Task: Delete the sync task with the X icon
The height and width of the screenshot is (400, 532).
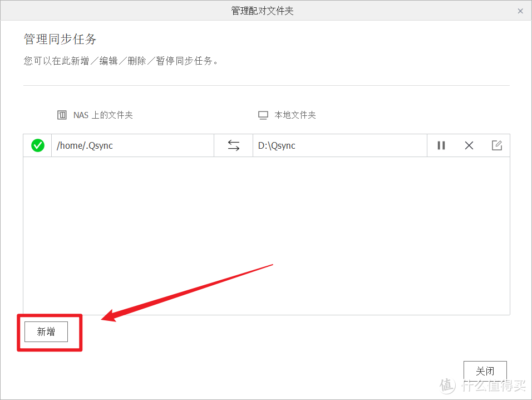Action: click(469, 145)
